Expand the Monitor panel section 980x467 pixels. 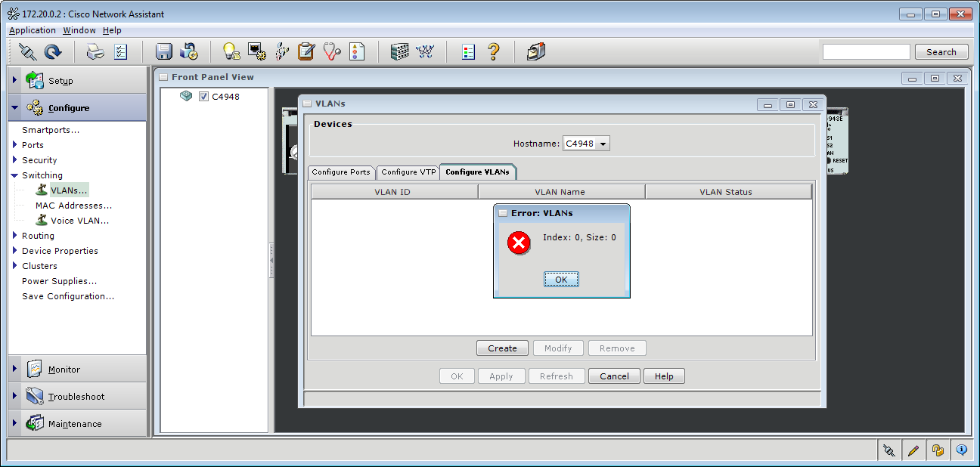coord(14,369)
